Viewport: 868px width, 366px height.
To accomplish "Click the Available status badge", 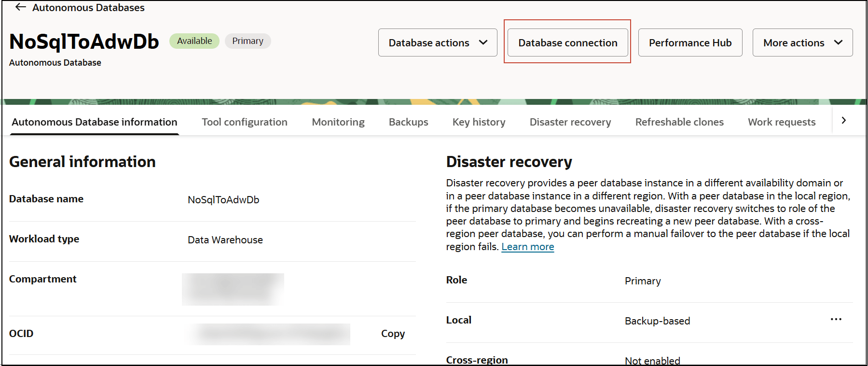I will (194, 41).
